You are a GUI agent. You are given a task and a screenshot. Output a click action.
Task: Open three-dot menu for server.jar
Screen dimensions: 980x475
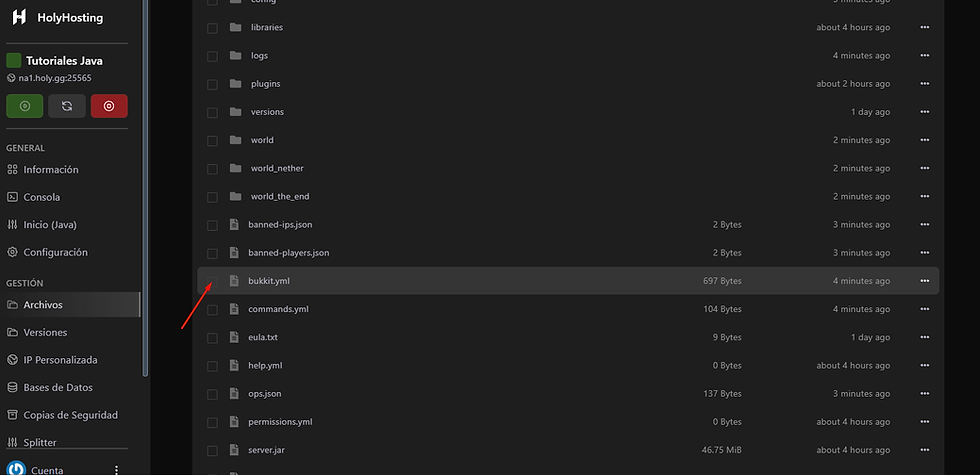tap(924, 450)
